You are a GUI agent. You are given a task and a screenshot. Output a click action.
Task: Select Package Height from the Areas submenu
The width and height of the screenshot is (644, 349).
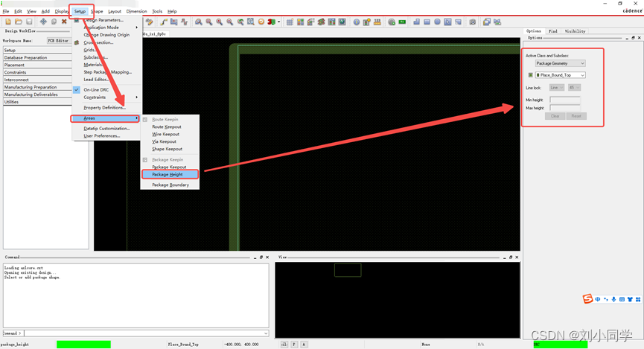tap(169, 174)
